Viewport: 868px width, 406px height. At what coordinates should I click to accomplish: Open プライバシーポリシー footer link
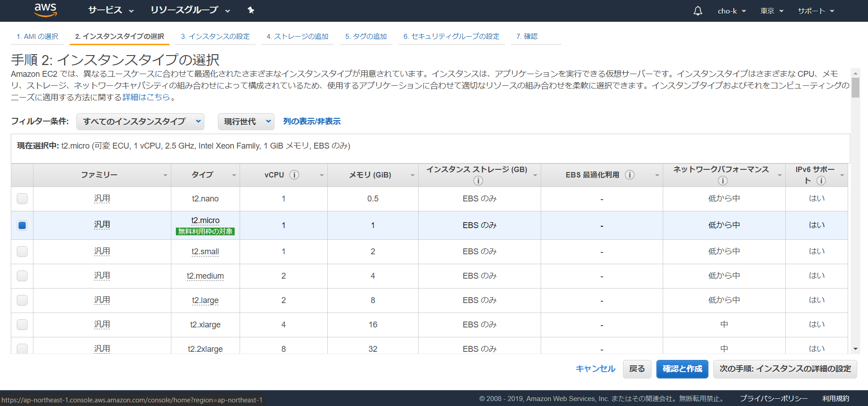[774, 399]
